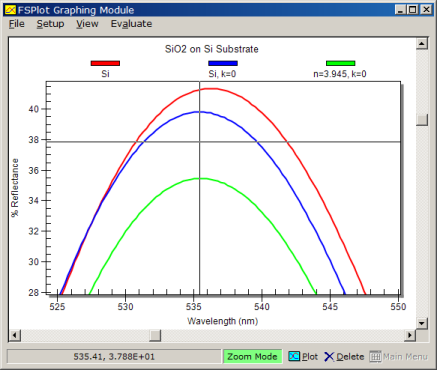Viewport: 437px width, 370px height.
Task: Click the Delete button
Action: [x=344, y=357]
